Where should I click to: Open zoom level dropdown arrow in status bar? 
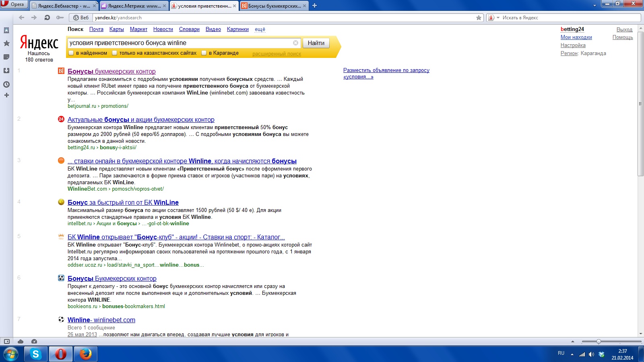[x=573, y=341]
